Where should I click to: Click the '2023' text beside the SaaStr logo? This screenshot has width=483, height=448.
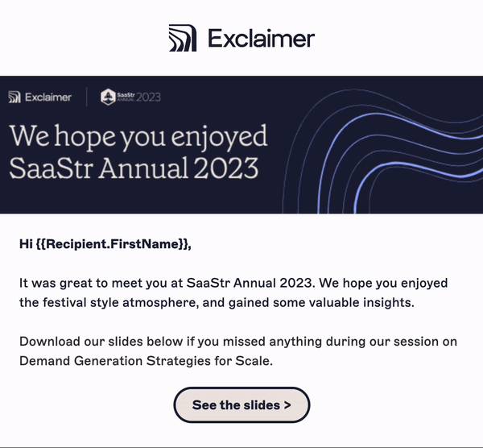click(x=148, y=97)
